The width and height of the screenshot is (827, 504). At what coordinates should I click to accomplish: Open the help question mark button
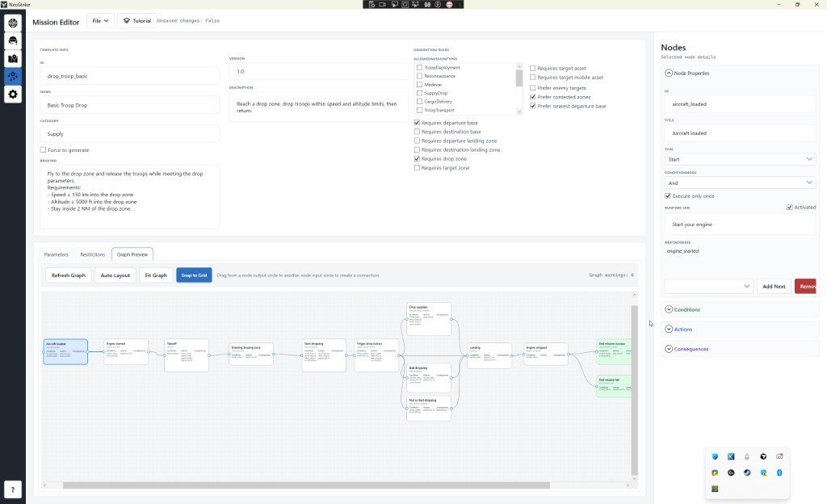[13, 489]
